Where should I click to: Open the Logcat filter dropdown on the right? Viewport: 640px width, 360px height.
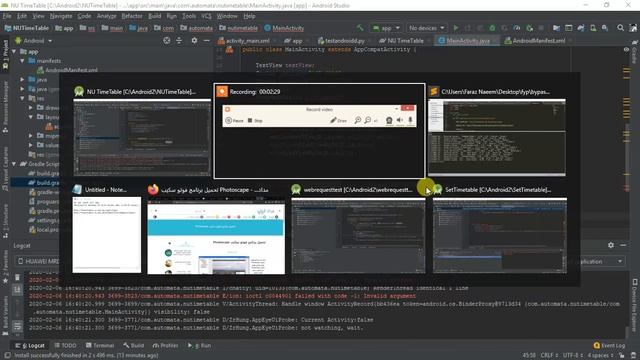point(603,261)
